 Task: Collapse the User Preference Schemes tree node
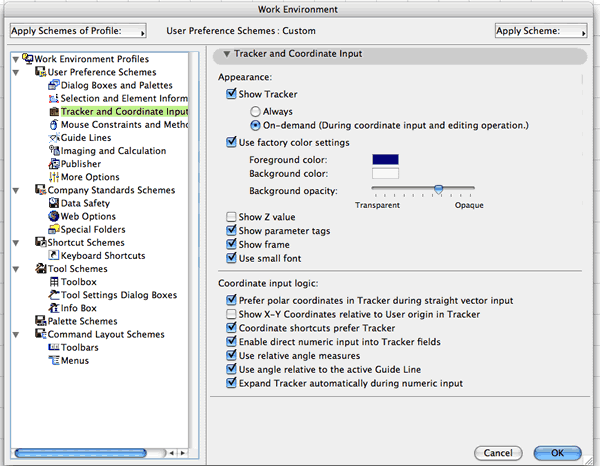pyautogui.click(x=28, y=73)
